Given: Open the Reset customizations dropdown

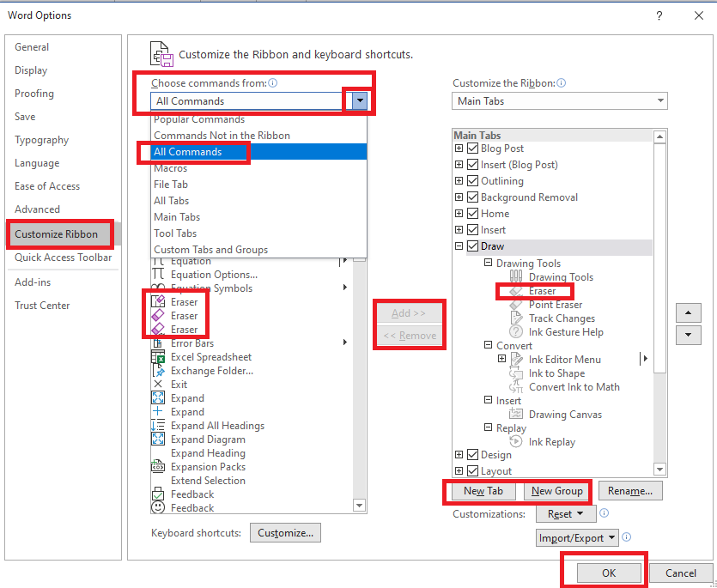Looking at the screenshot, I should 566,514.
